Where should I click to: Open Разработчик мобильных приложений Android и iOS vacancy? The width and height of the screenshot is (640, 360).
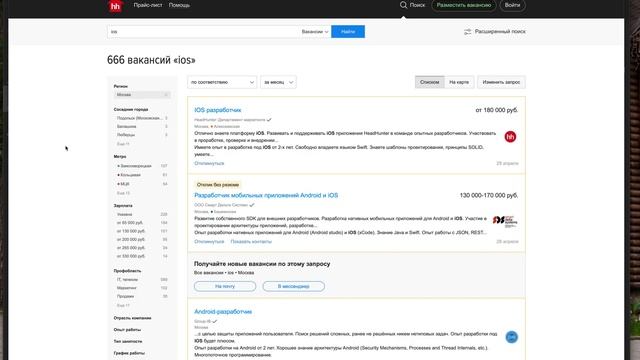pyautogui.click(x=266, y=195)
